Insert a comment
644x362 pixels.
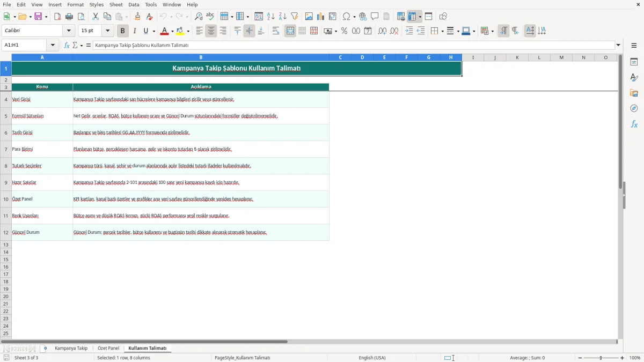375,17
